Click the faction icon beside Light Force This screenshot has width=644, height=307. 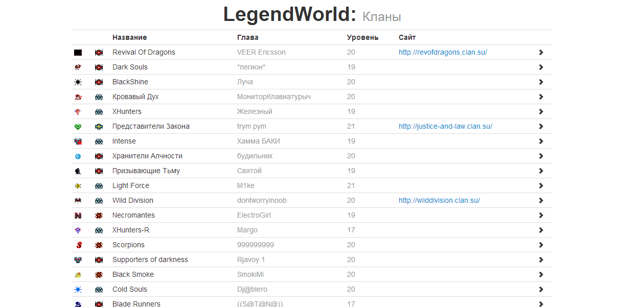point(99,186)
